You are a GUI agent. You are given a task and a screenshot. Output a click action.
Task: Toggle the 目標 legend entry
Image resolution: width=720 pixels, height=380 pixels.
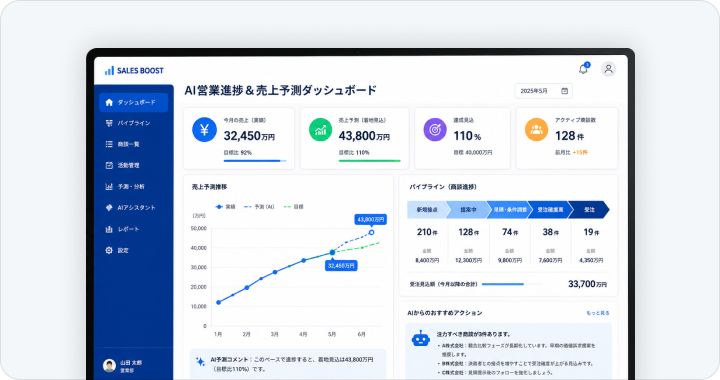pos(293,207)
